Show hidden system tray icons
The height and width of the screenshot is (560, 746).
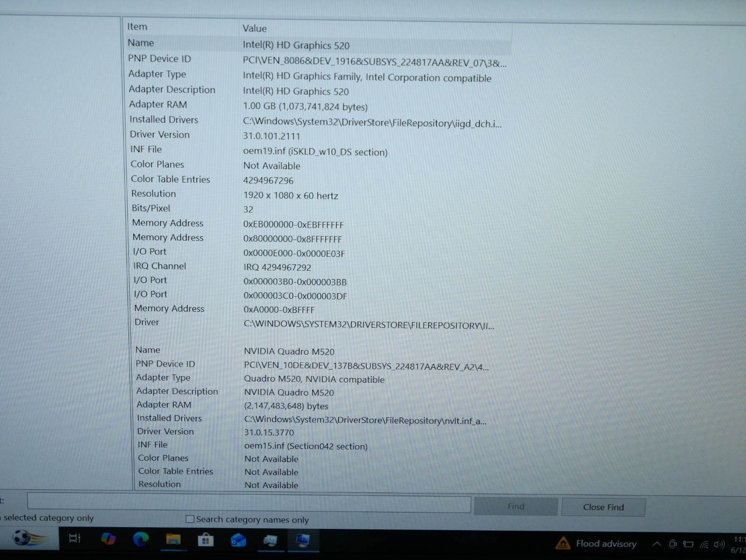(656, 544)
